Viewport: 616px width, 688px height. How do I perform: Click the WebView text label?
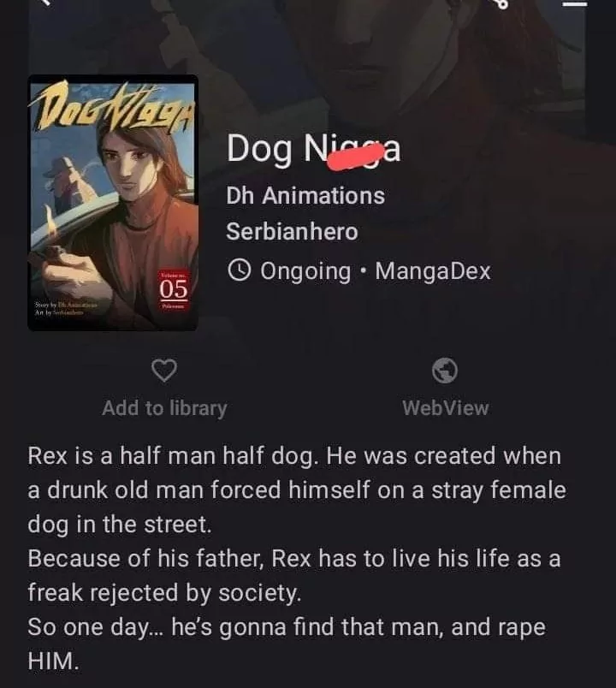446,408
